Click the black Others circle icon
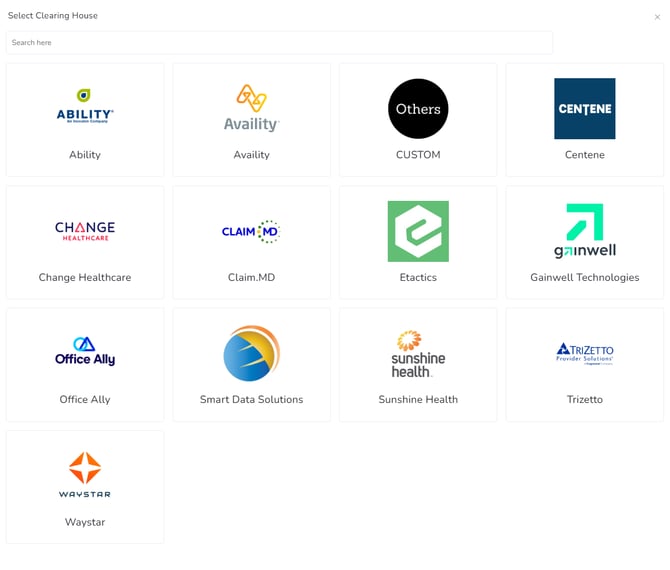The height and width of the screenshot is (570, 670). pos(418,109)
